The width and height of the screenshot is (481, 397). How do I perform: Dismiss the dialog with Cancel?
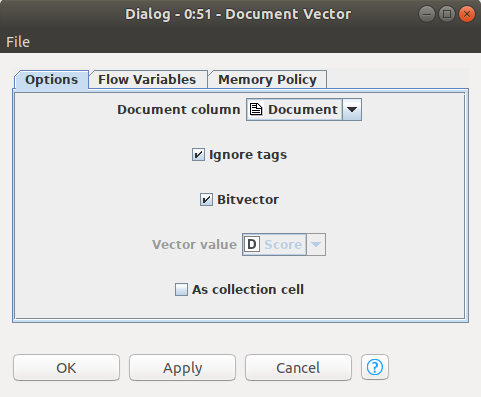[x=298, y=368]
